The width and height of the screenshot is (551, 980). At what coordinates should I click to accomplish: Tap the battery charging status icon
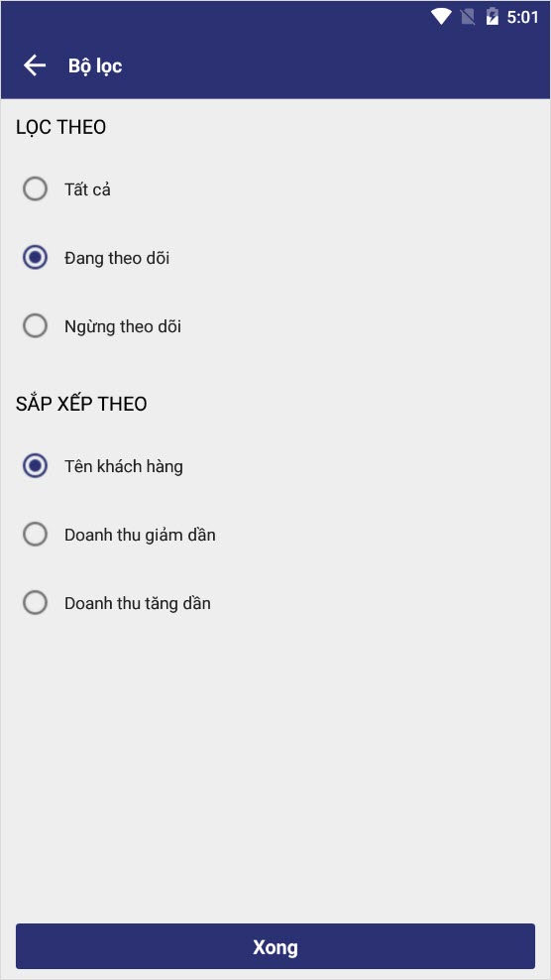(493, 17)
